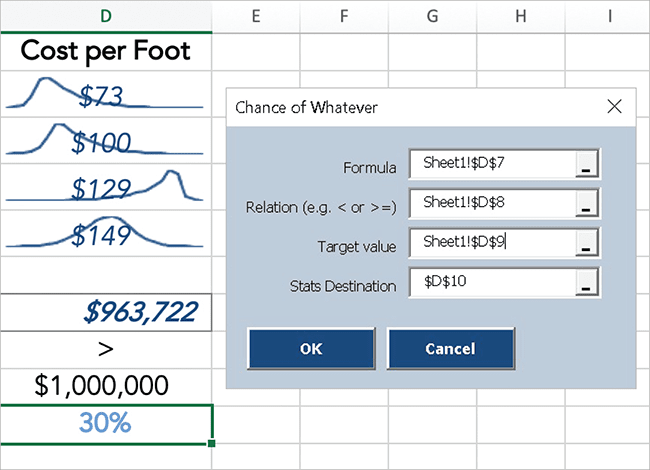Image resolution: width=650 pixels, height=470 pixels.
Task: Collapse dialog via Formula range selector button
Action: coord(586,164)
